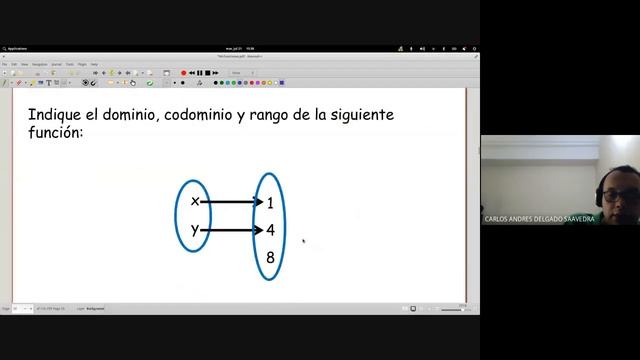
Task: Open the custom color chooser square
Action: coord(282,83)
